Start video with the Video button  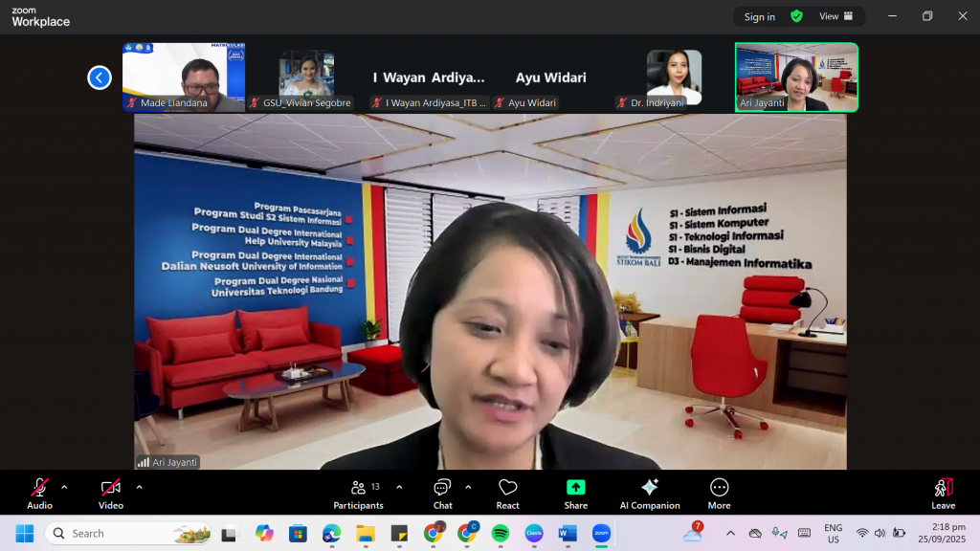pos(110,494)
